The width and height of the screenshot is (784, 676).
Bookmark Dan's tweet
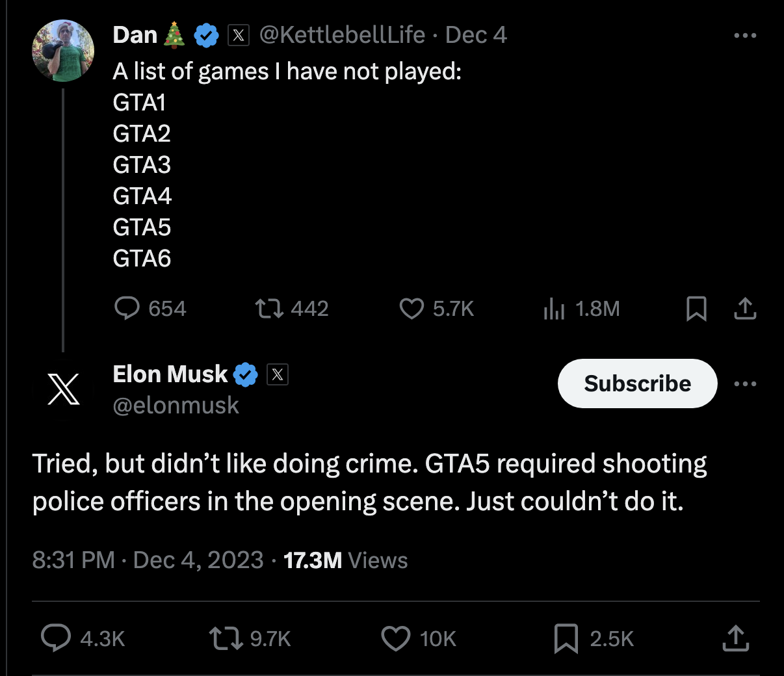click(x=696, y=308)
